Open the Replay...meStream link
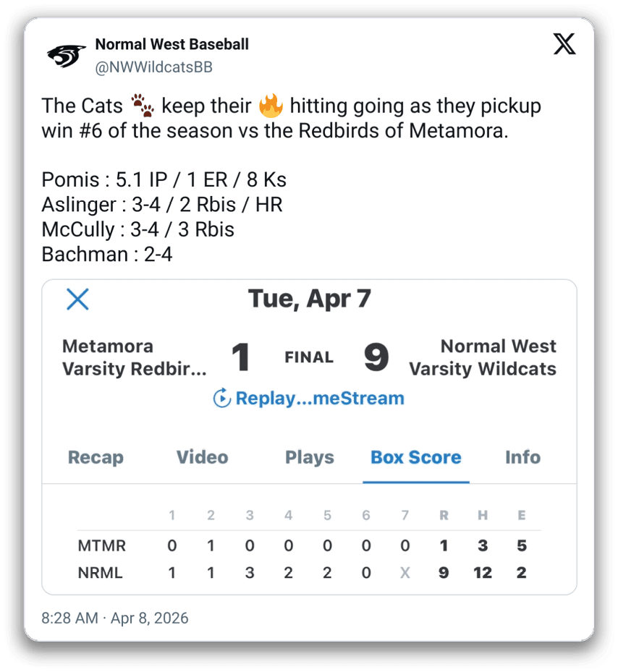Image resolution: width=618 pixels, height=672 pixels. pyautogui.click(x=319, y=398)
